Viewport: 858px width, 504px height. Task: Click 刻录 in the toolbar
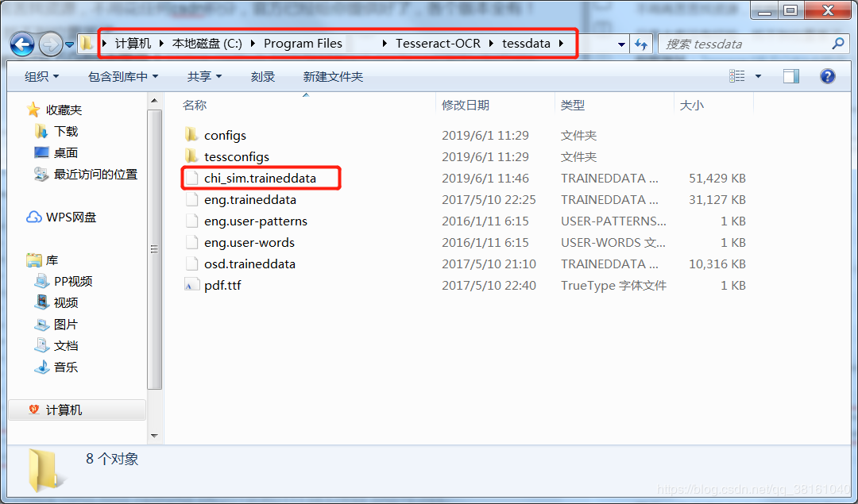(x=263, y=76)
